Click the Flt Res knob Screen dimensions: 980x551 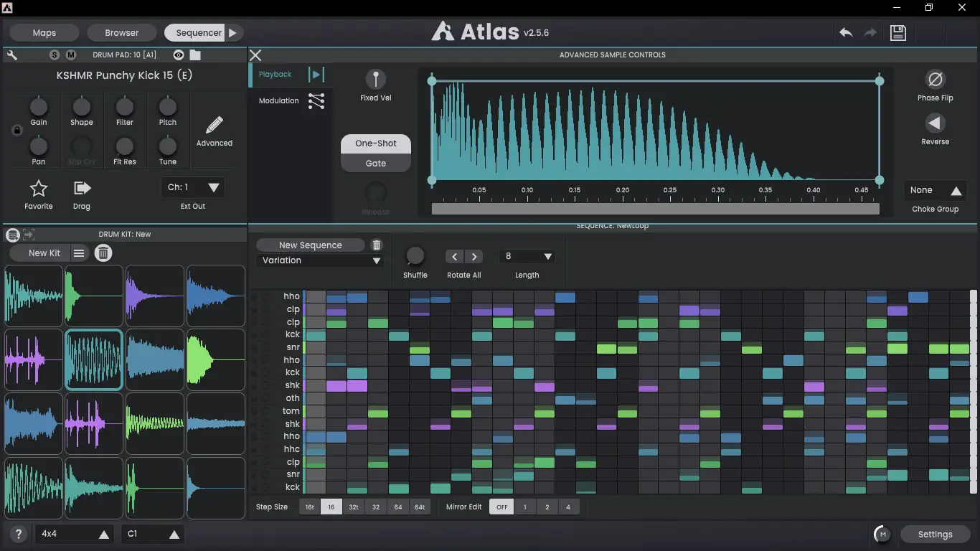125,146
